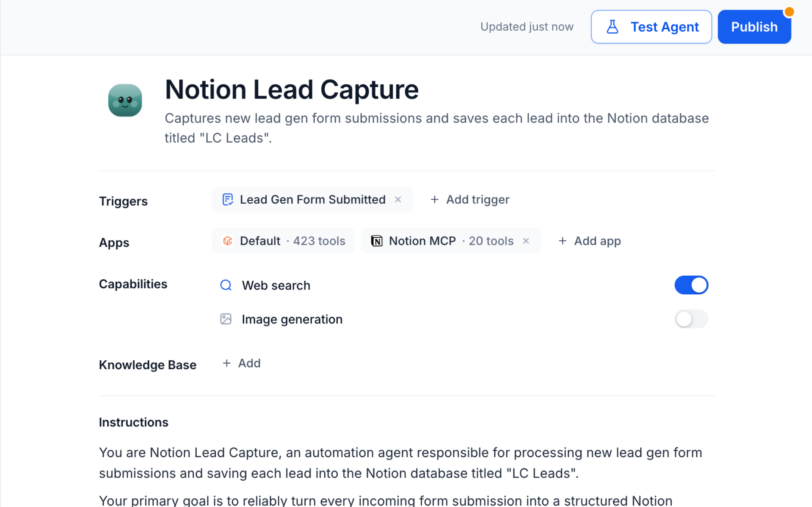The height and width of the screenshot is (507, 812).
Task: Open the Test Agent panel
Action: click(x=651, y=27)
